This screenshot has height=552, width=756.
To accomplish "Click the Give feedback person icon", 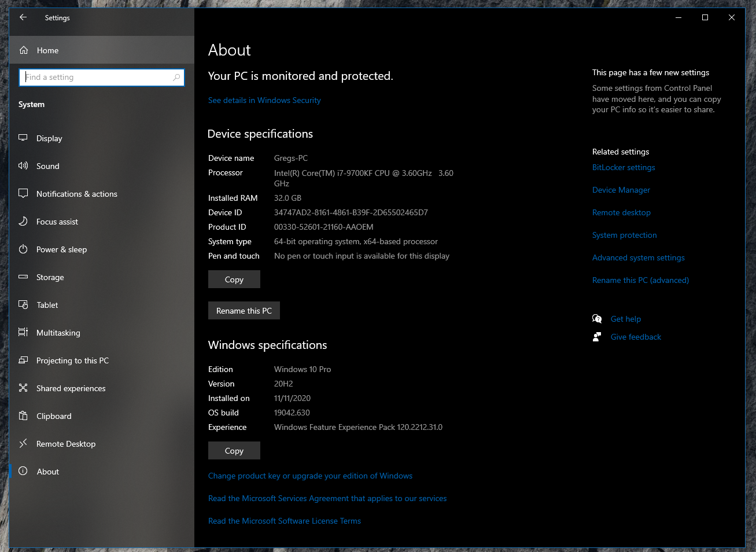I will 597,337.
